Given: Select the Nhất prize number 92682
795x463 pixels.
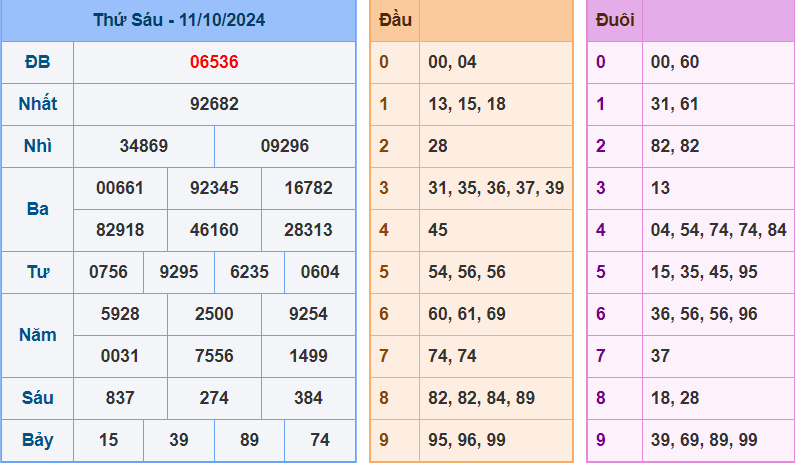Looking at the screenshot, I should [214, 104].
